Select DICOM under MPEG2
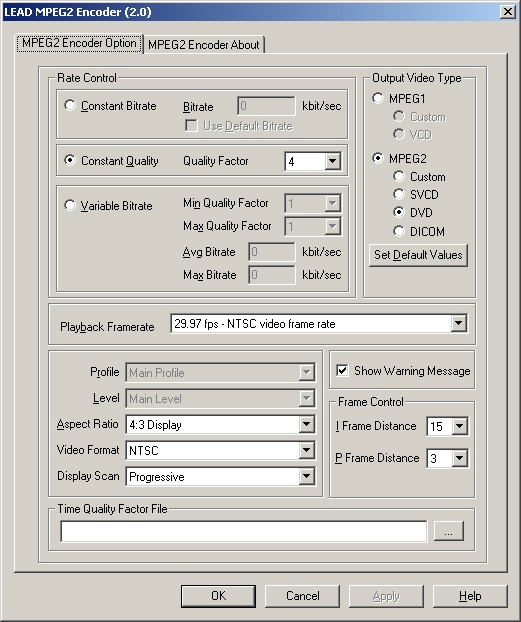This screenshot has height=622, width=521. click(x=399, y=231)
